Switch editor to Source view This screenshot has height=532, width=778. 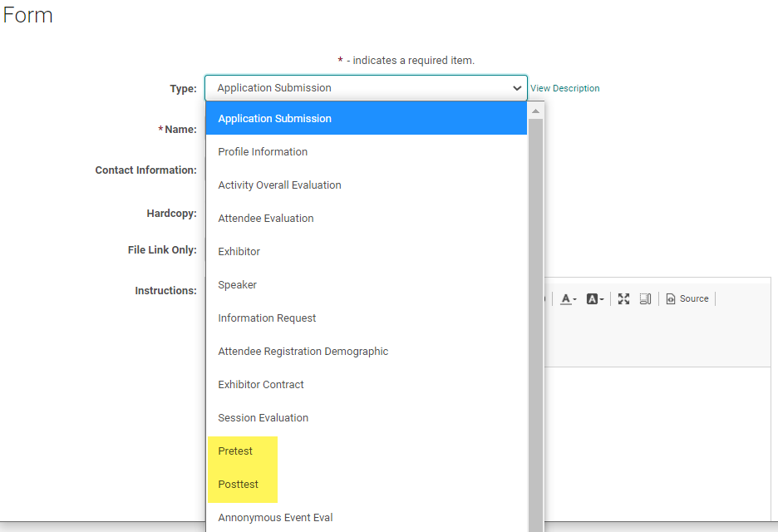click(x=687, y=299)
